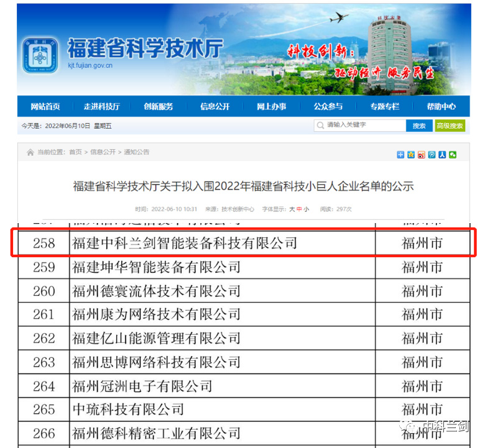485x448 pixels.
Task: Open the 信息公开 navigation menu
Action: tap(215, 107)
